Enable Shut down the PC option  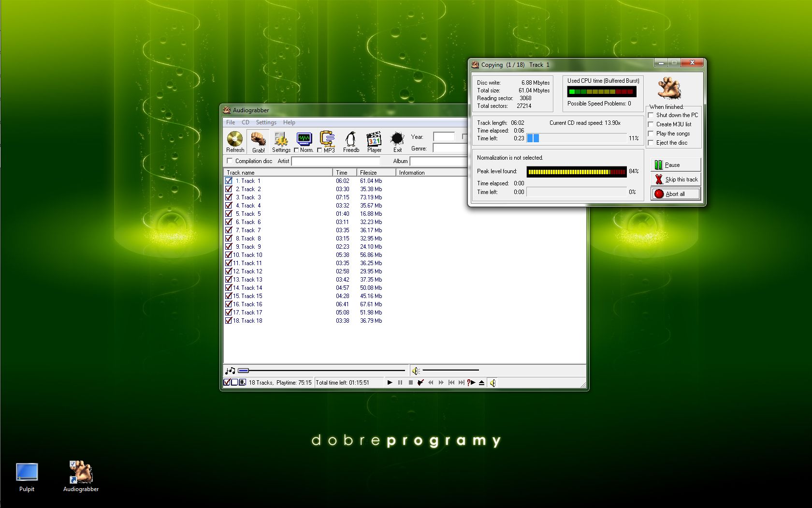pyautogui.click(x=651, y=115)
